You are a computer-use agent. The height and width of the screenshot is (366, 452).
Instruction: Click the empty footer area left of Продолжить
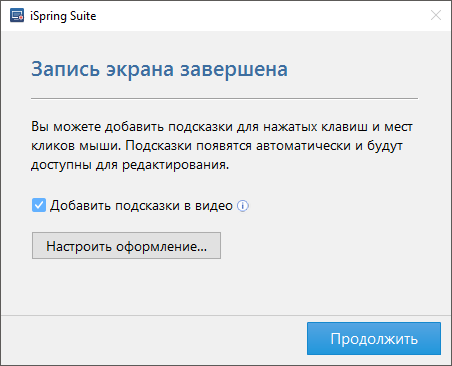pos(153,339)
